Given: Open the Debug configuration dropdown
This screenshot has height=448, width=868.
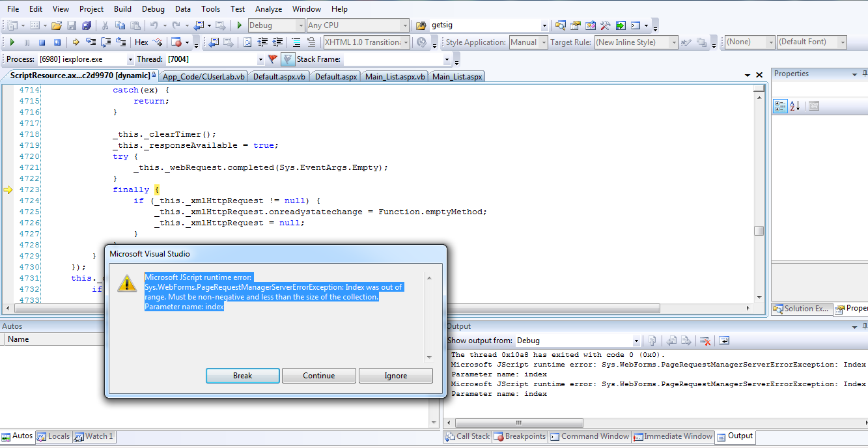Looking at the screenshot, I should [x=300, y=25].
